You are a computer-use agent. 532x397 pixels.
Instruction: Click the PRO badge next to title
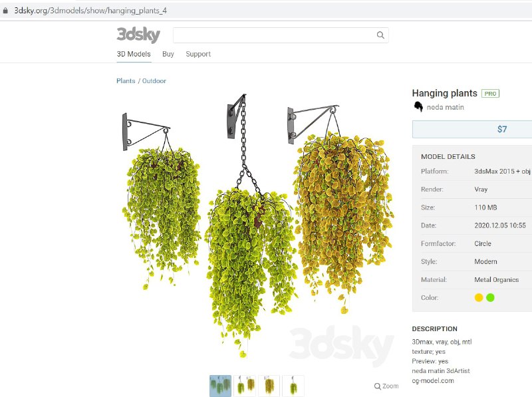pos(490,94)
